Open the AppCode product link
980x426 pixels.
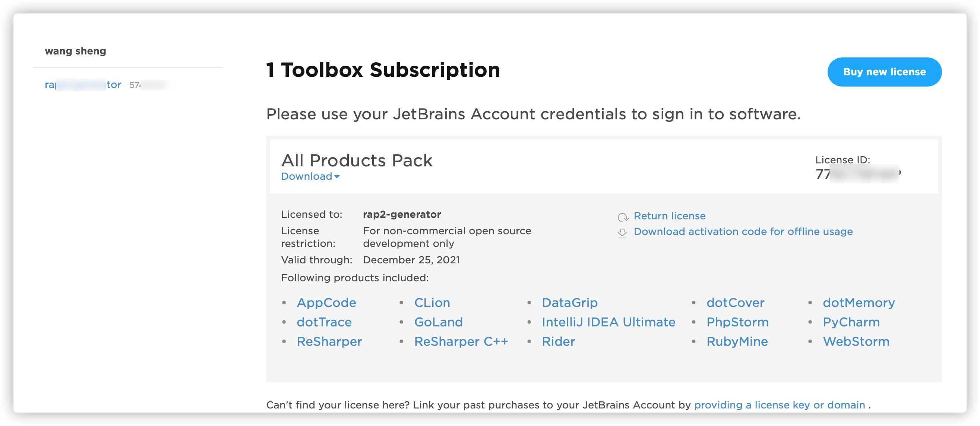pos(326,303)
